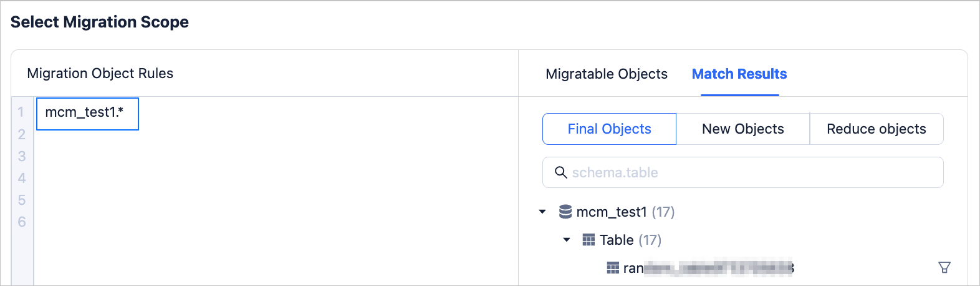The image size is (980, 286).
Task: Click line number 2 in rules editor
Action: tap(22, 134)
